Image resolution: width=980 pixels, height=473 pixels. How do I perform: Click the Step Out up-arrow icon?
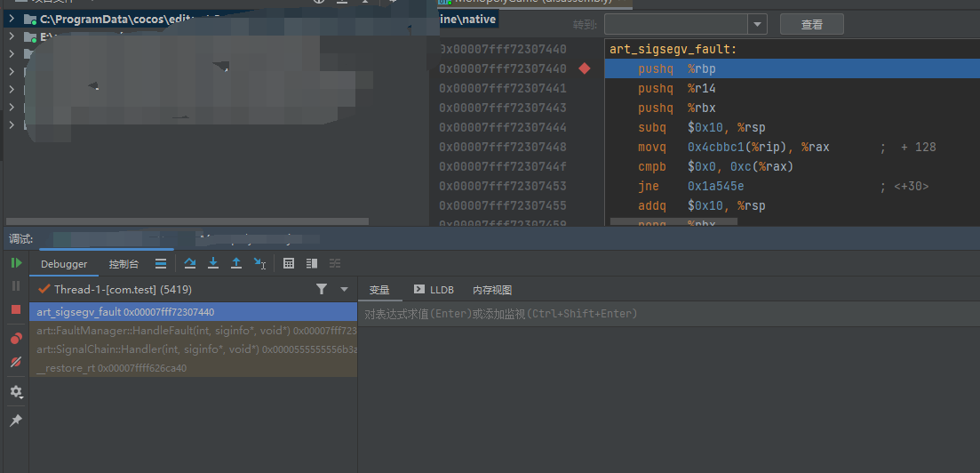[236, 263]
